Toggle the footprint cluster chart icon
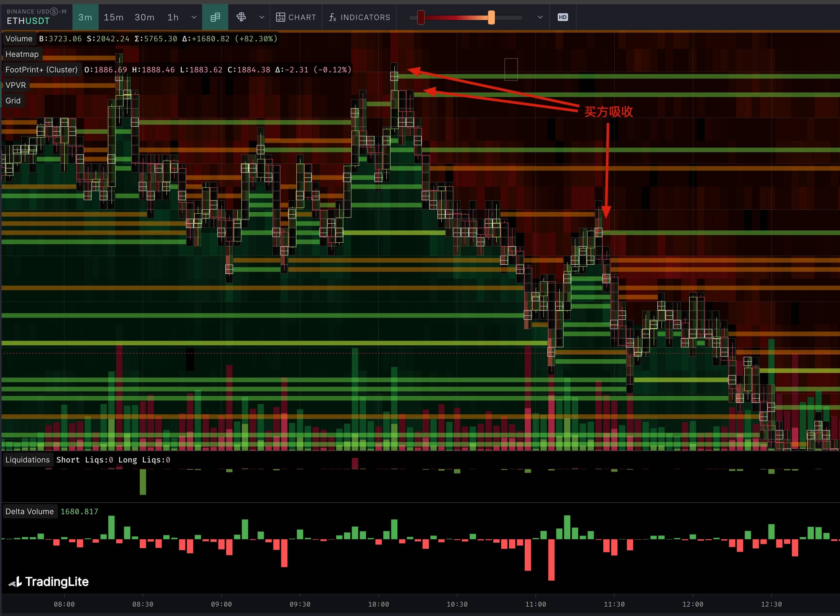Viewport: 840px width, 616px height. pyautogui.click(x=215, y=17)
